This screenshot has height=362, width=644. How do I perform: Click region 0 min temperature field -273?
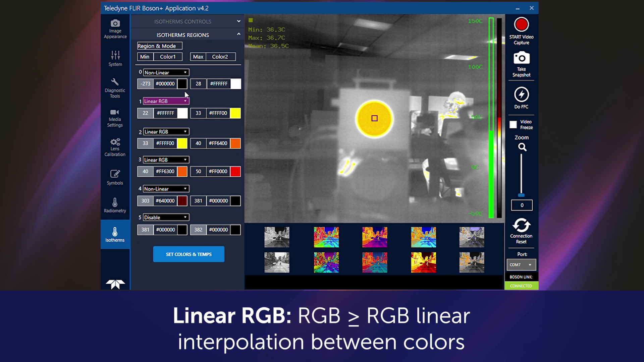coord(145,84)
